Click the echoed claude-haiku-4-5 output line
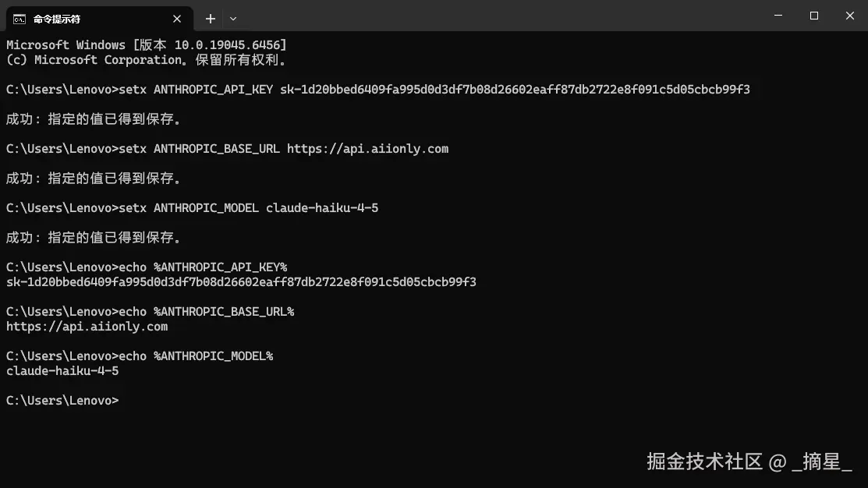Screen dimensions: 868x488 pyautogui.click(x=62, y=371)
